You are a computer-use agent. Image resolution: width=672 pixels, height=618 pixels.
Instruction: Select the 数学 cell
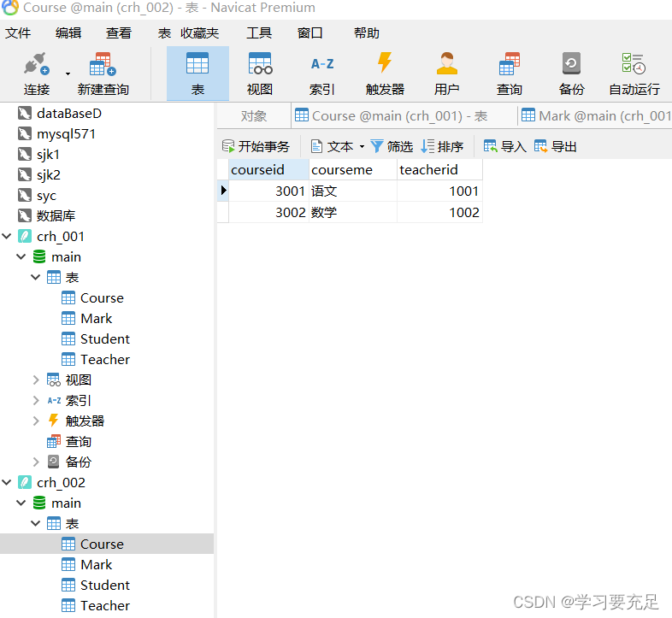point(353,213)
